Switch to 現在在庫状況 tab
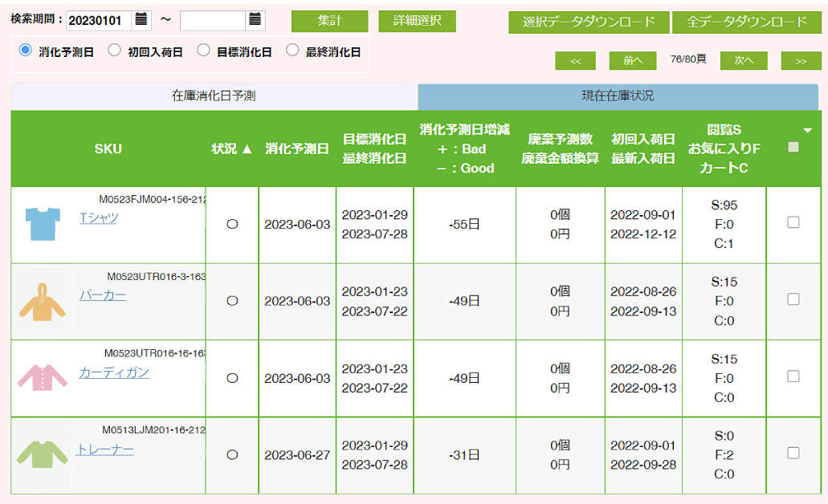Image resolution: width=828 pixels, height=504 pixels. [x=618, y=96]
